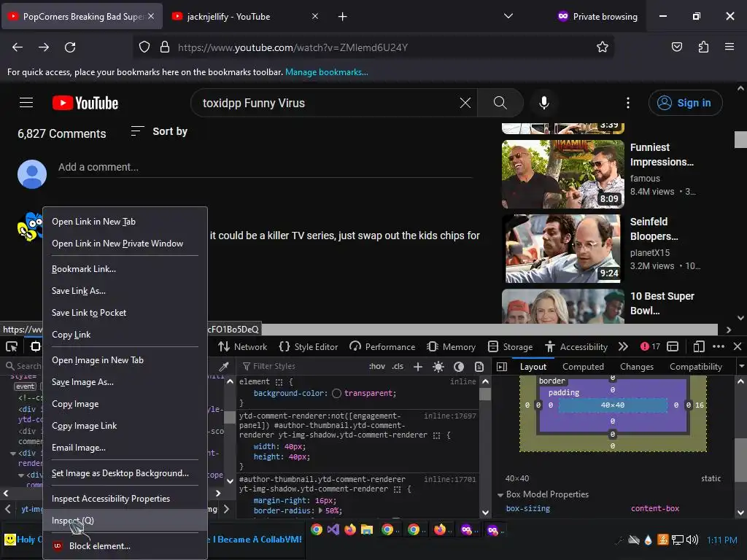Image resolution: width=747 pixels, height=560 pixels.
Task: Expand border-radius shorthand triangle
Action: point(321,510)
